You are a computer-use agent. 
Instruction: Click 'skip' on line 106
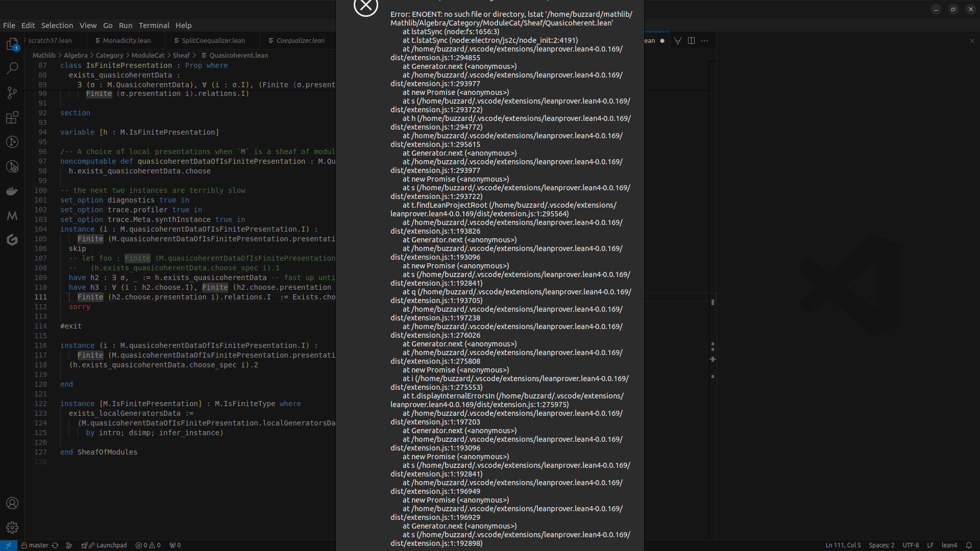78,249
